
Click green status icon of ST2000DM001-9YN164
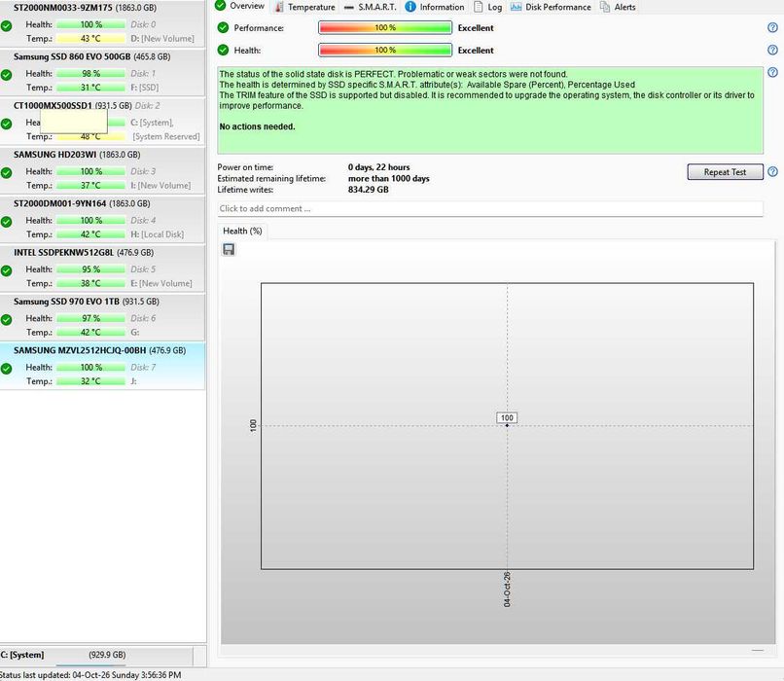[x=7, y=222]
